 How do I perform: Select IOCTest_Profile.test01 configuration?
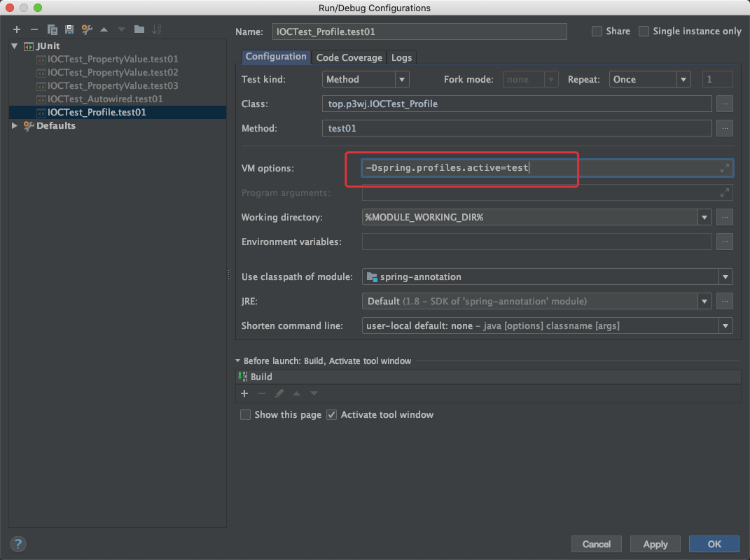tap(118, 113)
